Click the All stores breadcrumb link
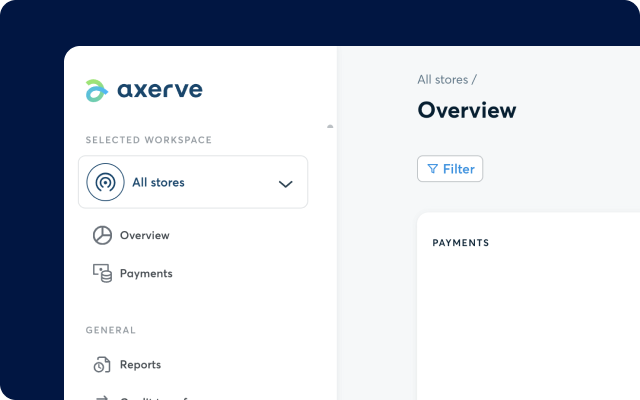 pos(442,80)
